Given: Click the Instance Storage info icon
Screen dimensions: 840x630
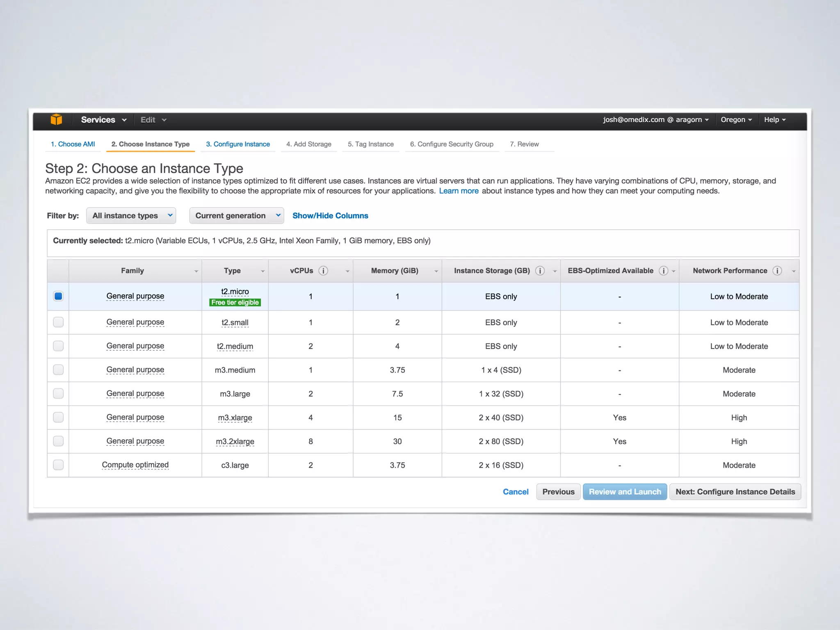Looking at the screenshot, I should click(x=540, y=271).
